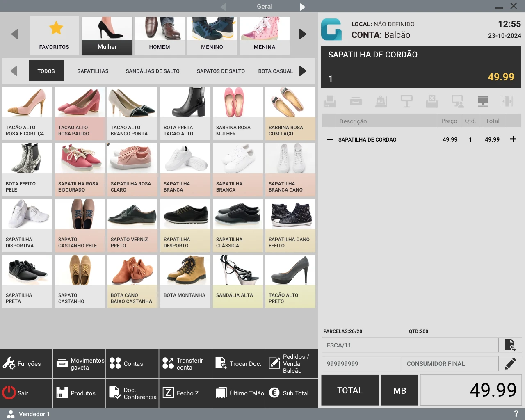Click the red Sair power icon
This screenshot has height=420, width=525.
[x=9, y=393]
